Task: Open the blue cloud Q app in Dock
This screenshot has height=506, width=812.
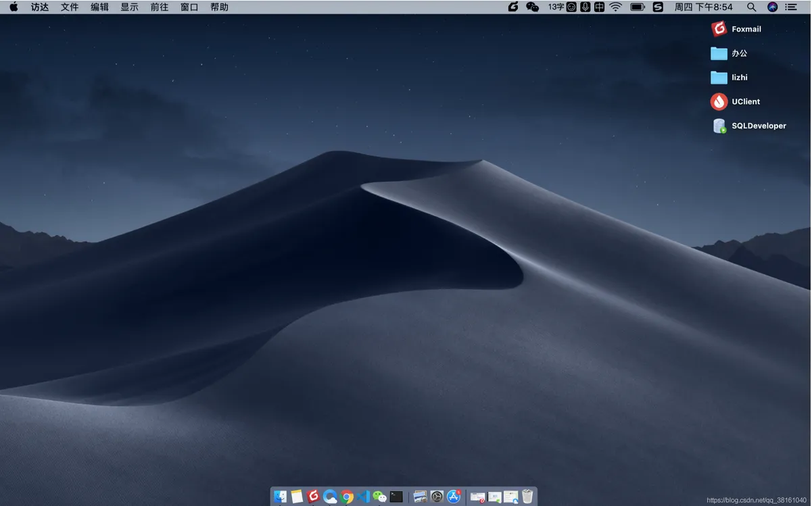Action: coord(330,497)
